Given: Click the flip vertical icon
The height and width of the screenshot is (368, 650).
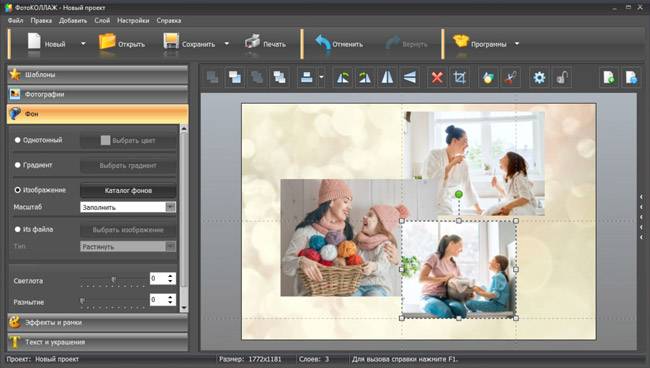Looking at the screenshot, I should pos(410,77).
